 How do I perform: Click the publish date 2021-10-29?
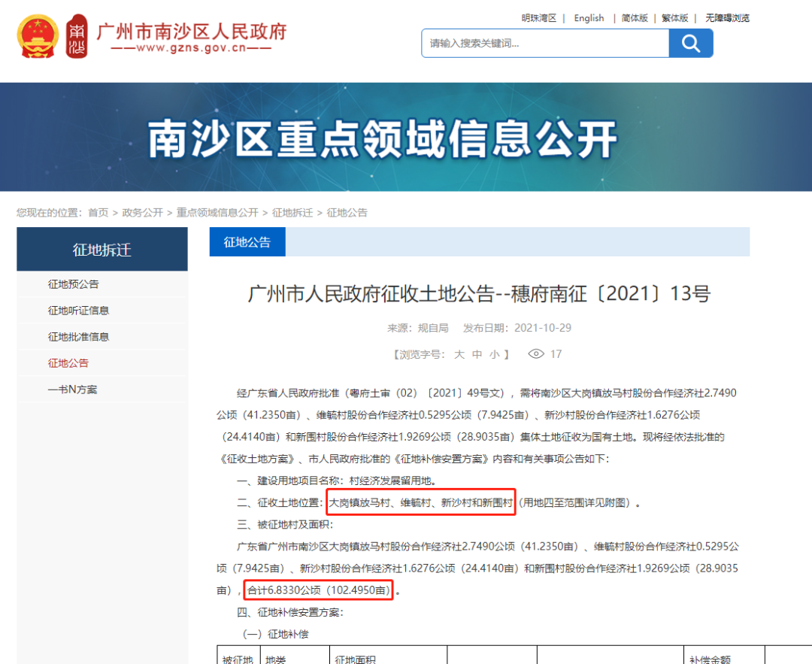543,328
